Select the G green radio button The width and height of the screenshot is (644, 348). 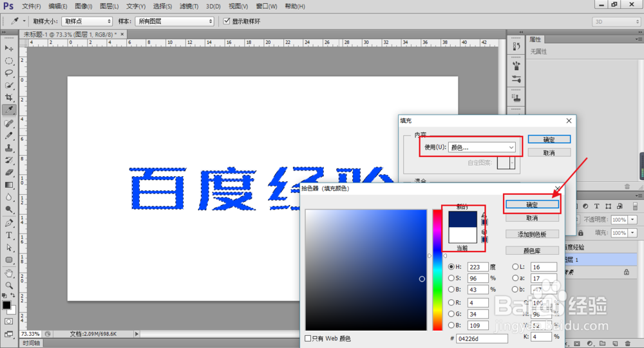[451, 314]
